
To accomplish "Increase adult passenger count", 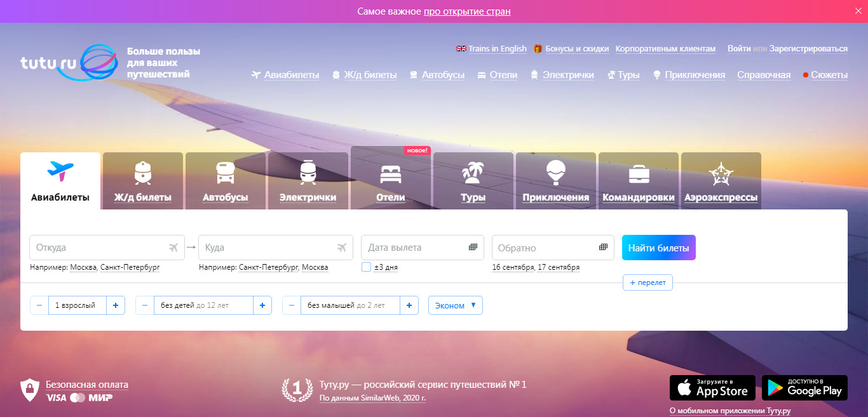I will pos(116,305).
